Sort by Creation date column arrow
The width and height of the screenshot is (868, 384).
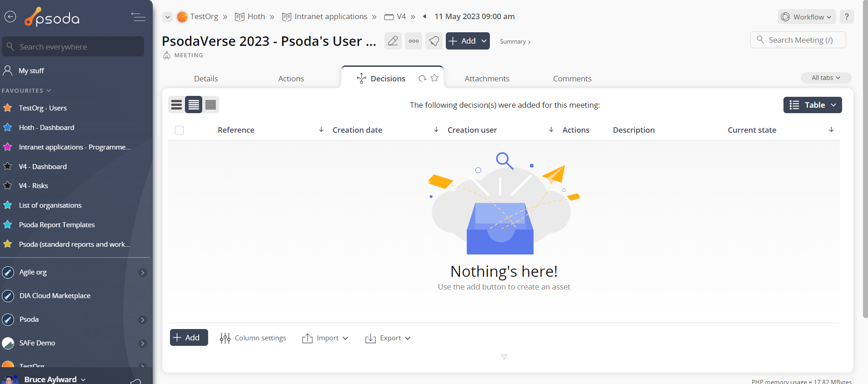point(436,130)
